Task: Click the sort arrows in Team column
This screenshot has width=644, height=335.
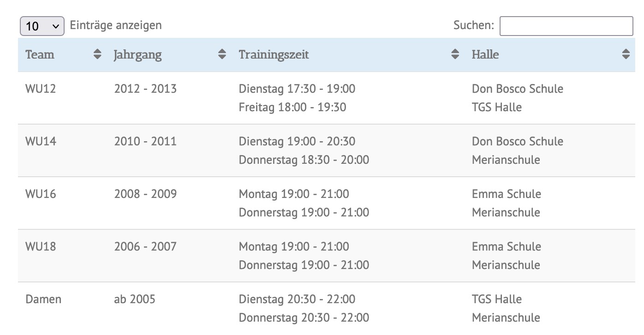Action: pos(97,54)
